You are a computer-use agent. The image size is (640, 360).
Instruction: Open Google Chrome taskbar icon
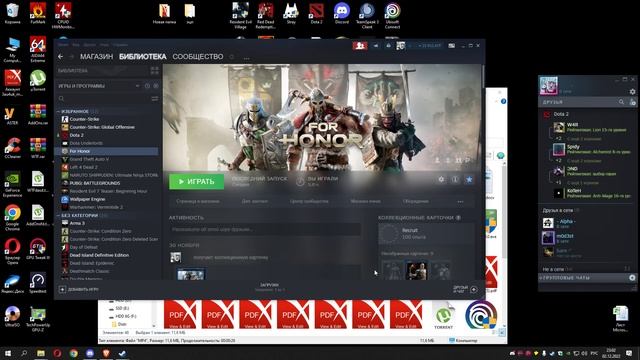[73, 353]
